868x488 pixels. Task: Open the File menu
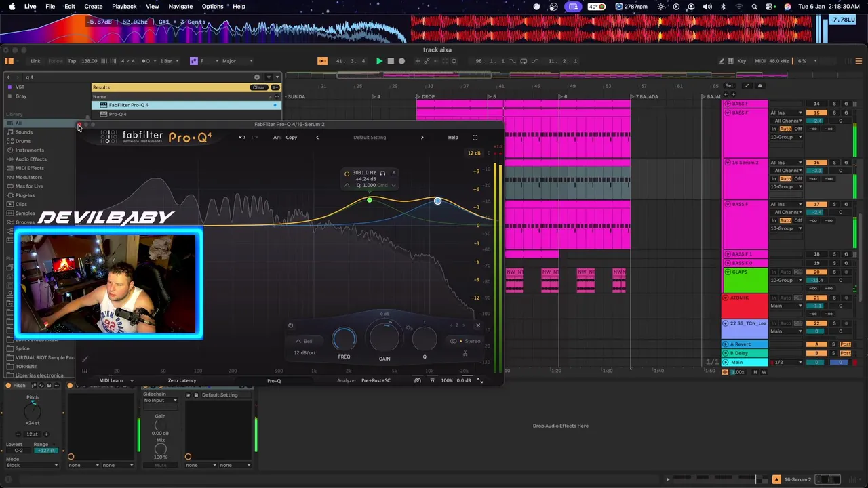[50, 7]
